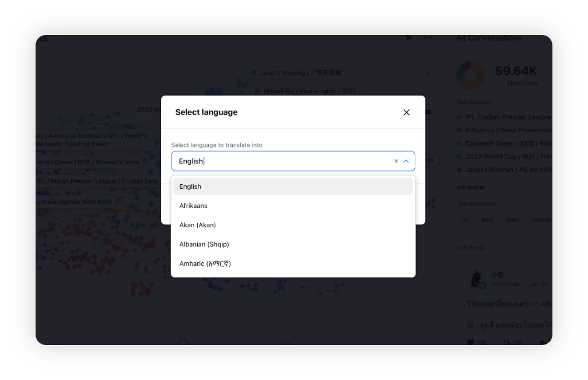Close the Select language dialog
Image resolution: width=588 pixels, height=380 pixels.
[x=406, y=112]
